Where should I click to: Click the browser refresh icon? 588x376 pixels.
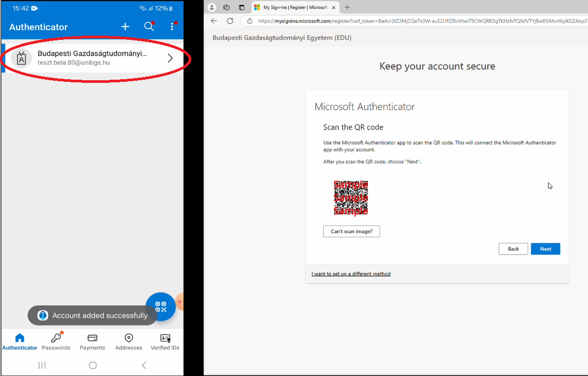coord(230,21)
